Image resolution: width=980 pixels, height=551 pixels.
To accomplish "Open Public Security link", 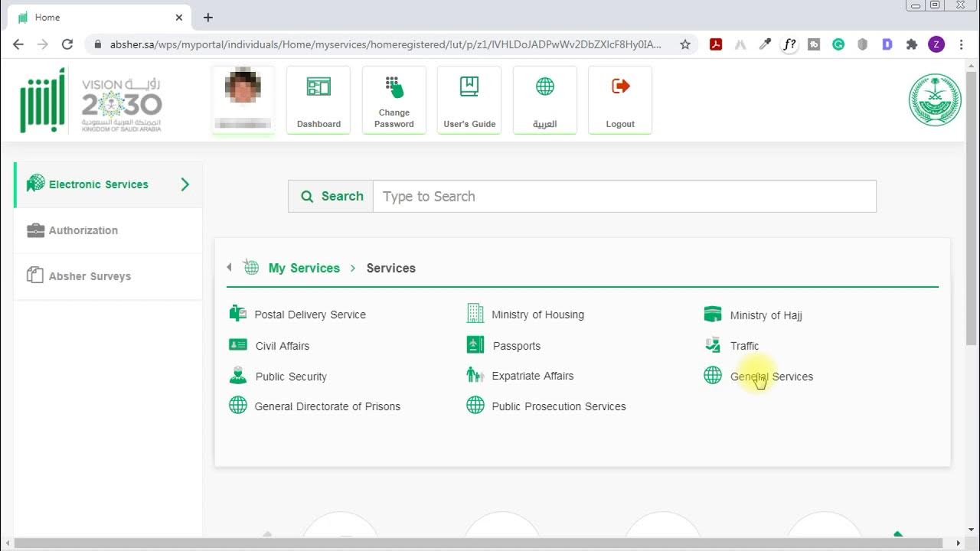I will pos(291,377).
